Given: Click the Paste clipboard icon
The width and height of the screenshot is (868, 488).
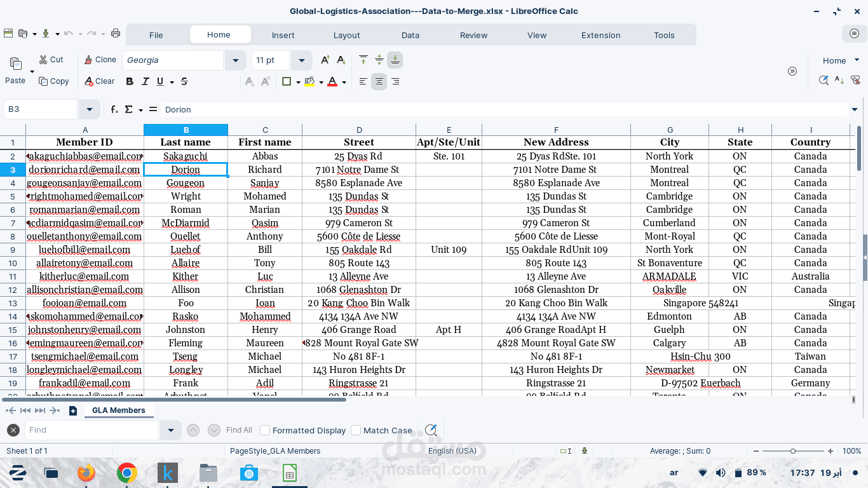Looking at the screenshot, I should (15, 64).
